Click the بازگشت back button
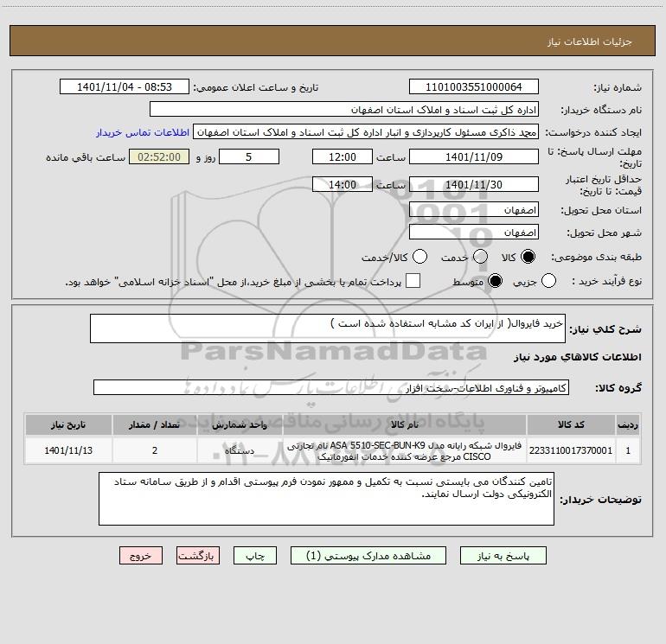666x644 pixels. point(198,556)
